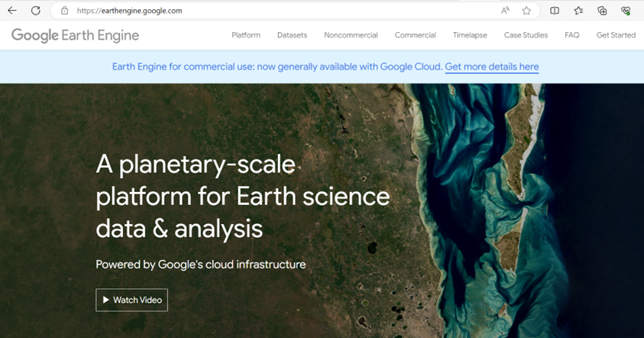
Task: Open Browser essentials heart icon
Action: (626, 11)
